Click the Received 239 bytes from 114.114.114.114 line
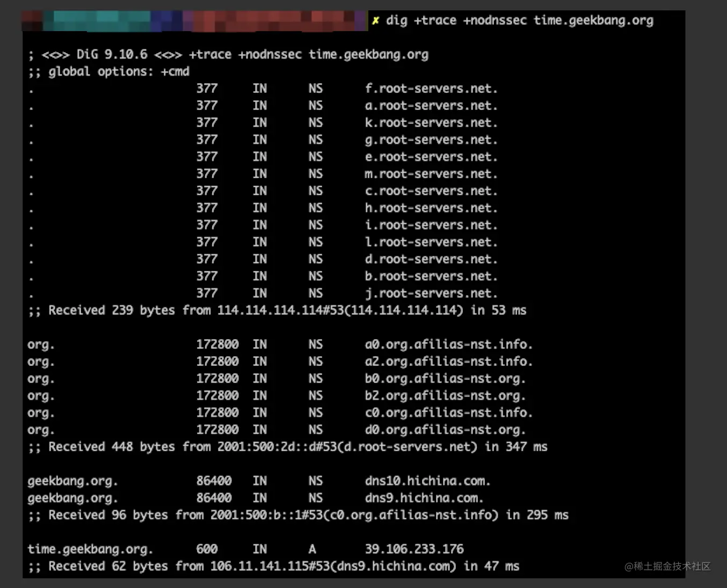The width and height of the screenshot is (727, 588). pos(277,311)
